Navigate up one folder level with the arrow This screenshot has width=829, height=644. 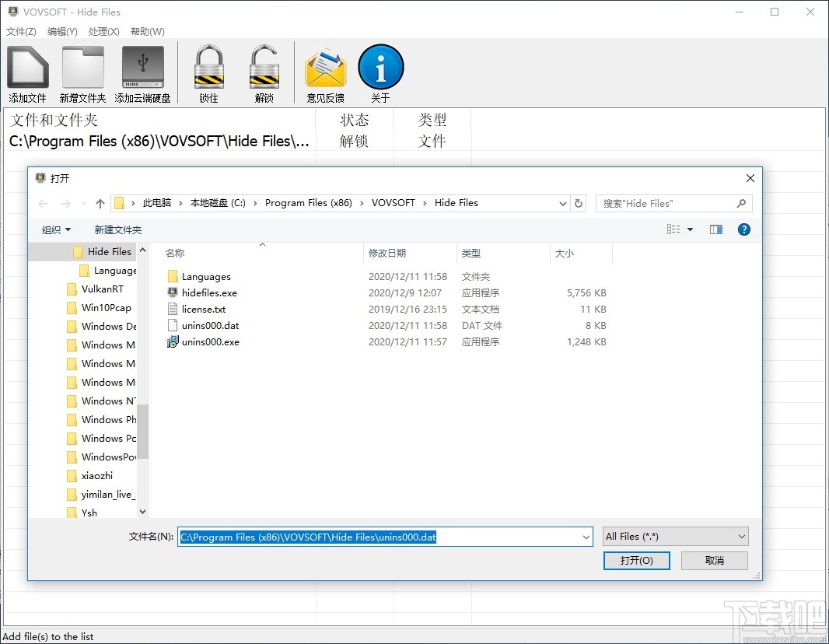(x=100, y=202)
